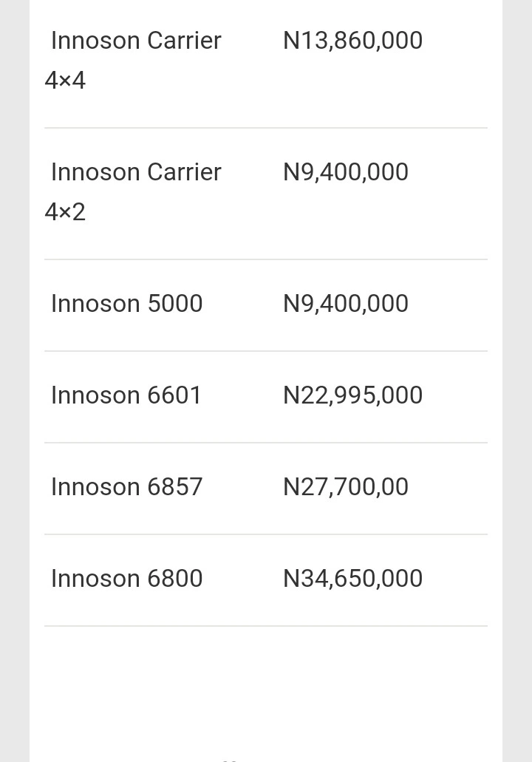Screen dimensions: 532x762
Task: Select the Innoson 6601 model name
Action: (x=126, y=395)
